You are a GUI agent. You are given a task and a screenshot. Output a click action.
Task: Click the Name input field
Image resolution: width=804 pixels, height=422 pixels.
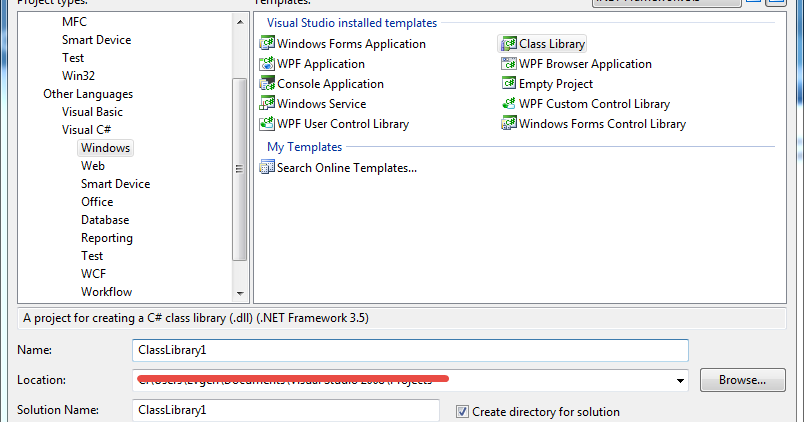click(410, 350)
